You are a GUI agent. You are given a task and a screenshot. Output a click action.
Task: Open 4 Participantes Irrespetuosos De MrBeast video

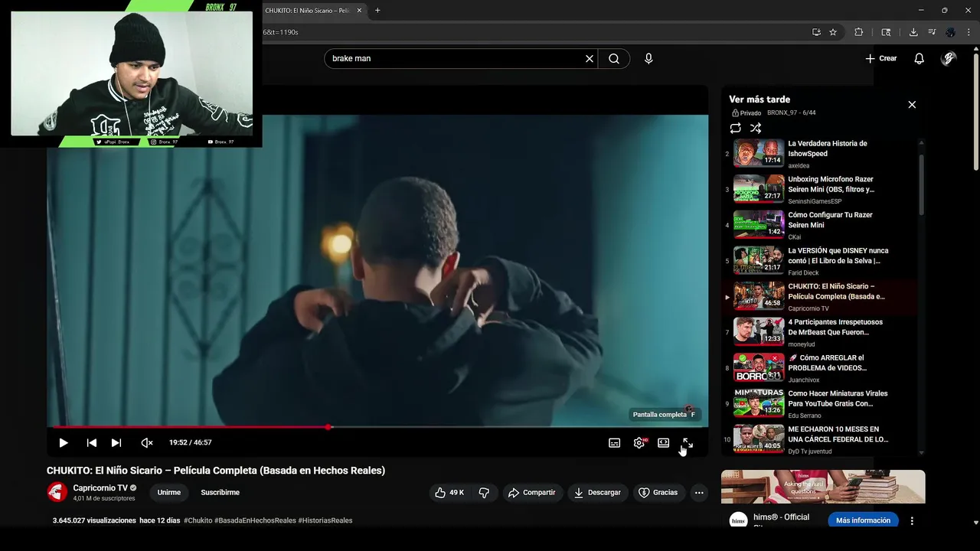[819, 332]
